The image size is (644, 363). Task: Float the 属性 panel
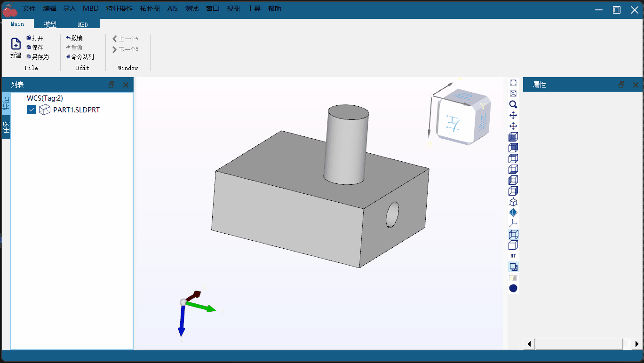coord(621,85)
